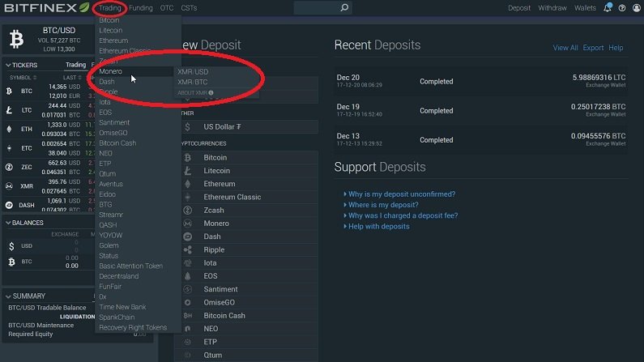This screenshot has height=362, width=644.
Task: Expand Why was I charged a deposit fee
Action: click(401, 215)
